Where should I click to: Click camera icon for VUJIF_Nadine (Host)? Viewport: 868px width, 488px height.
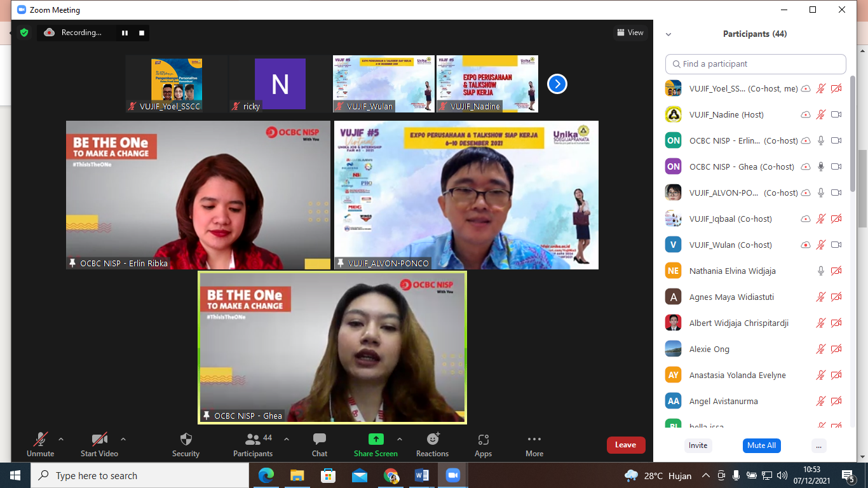836,114
